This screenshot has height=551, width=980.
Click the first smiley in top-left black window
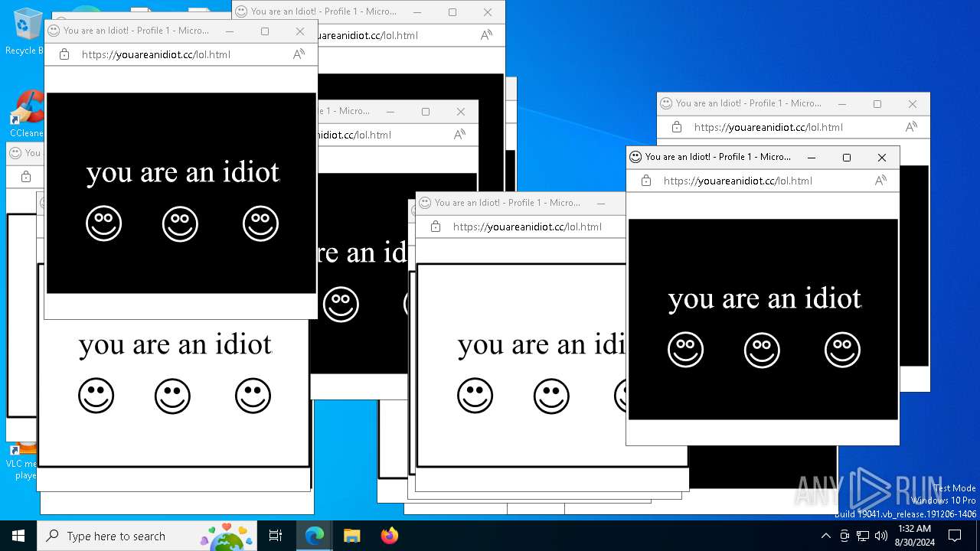(103, 223)
